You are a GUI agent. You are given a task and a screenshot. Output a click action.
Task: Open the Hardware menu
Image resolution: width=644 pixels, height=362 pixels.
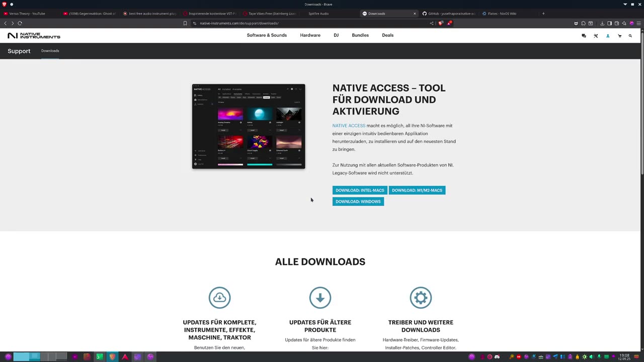(310, 35)
